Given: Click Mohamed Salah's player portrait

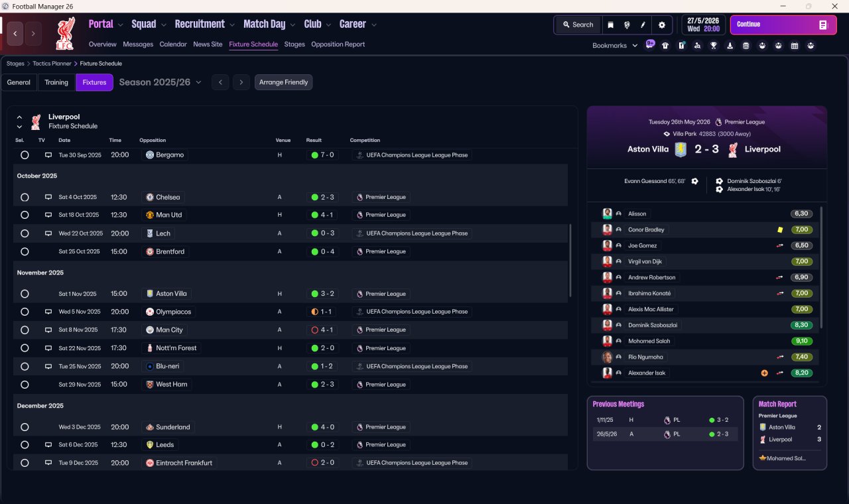Looking at the screenshot, I should pyautogui.click(x=607, y=341).
